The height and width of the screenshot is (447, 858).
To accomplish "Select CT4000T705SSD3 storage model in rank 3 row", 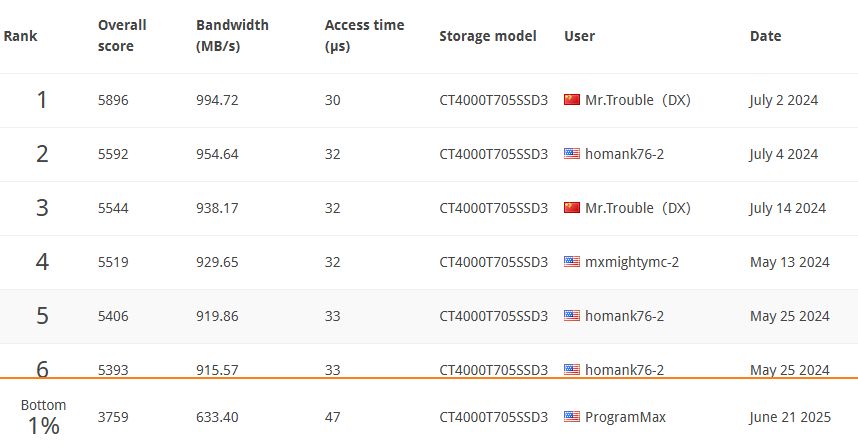I will coord(494,208).
